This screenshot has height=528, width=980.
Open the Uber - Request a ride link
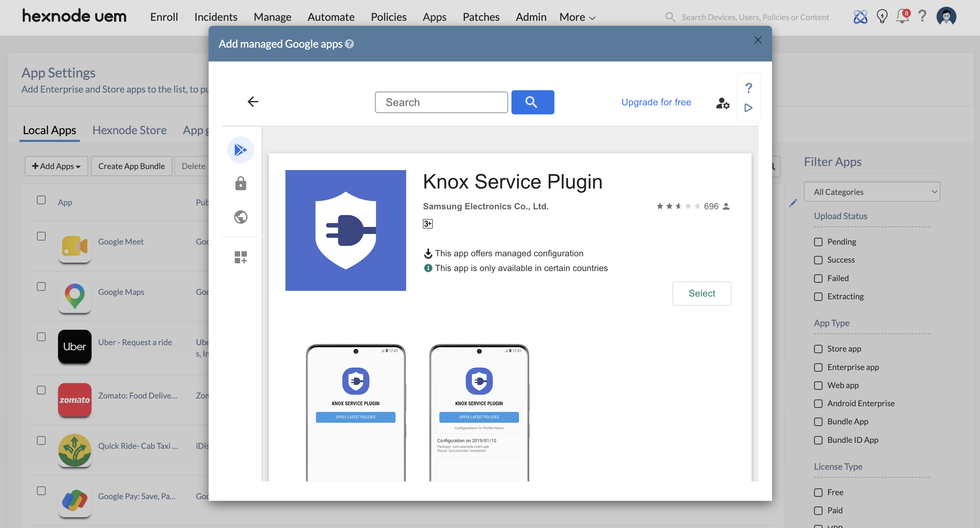(x=135, y=342)
